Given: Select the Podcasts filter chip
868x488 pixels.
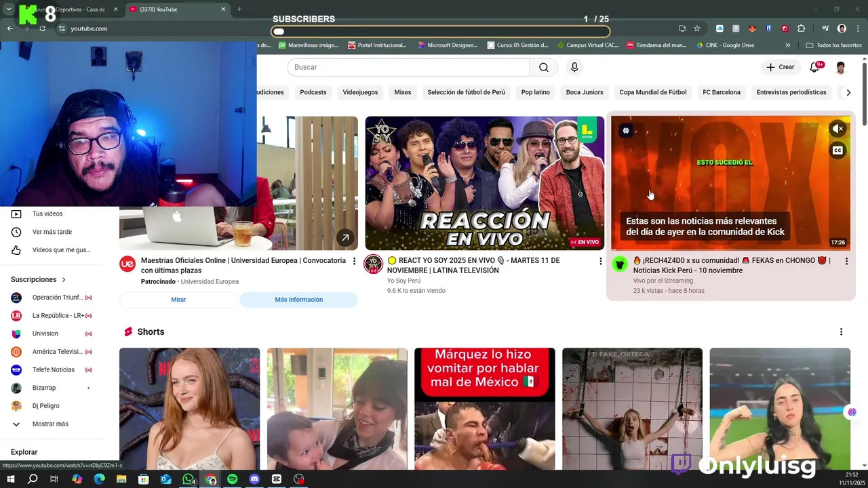Looking at the screenshot, I should tap(313, 92).
